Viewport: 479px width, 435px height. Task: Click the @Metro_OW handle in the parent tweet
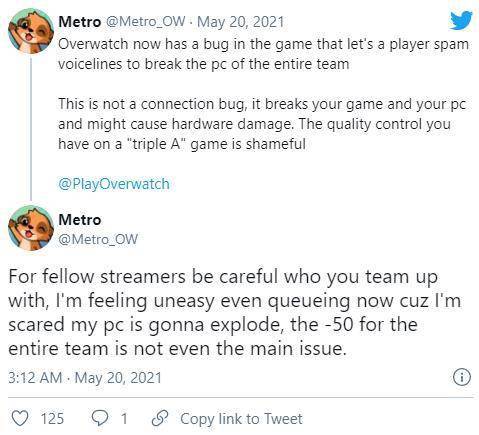coord(145,22)
